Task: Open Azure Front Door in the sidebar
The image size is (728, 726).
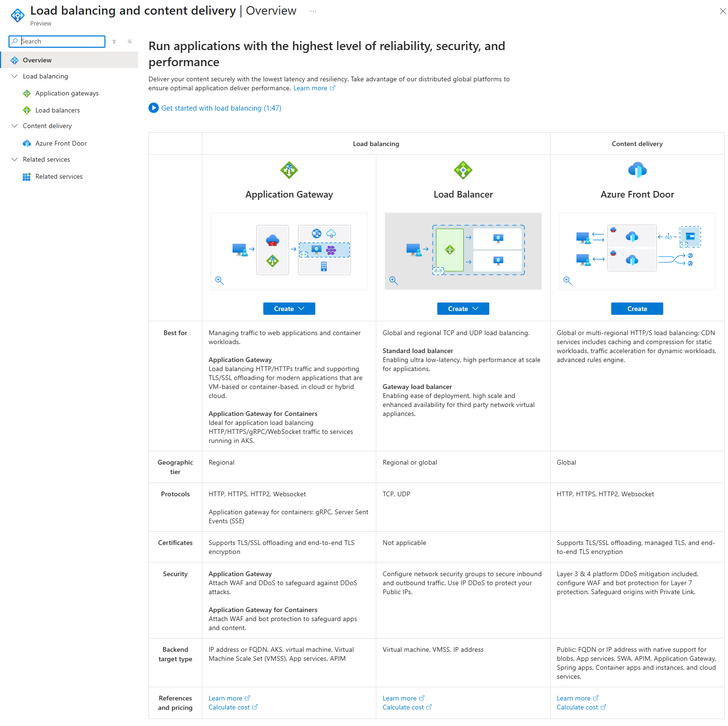Action: coord(61,143)
